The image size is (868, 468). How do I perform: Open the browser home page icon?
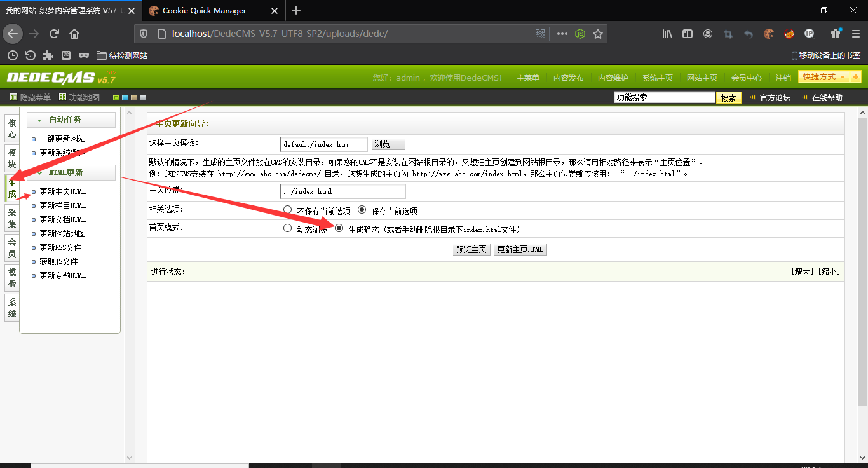(74, 34)
